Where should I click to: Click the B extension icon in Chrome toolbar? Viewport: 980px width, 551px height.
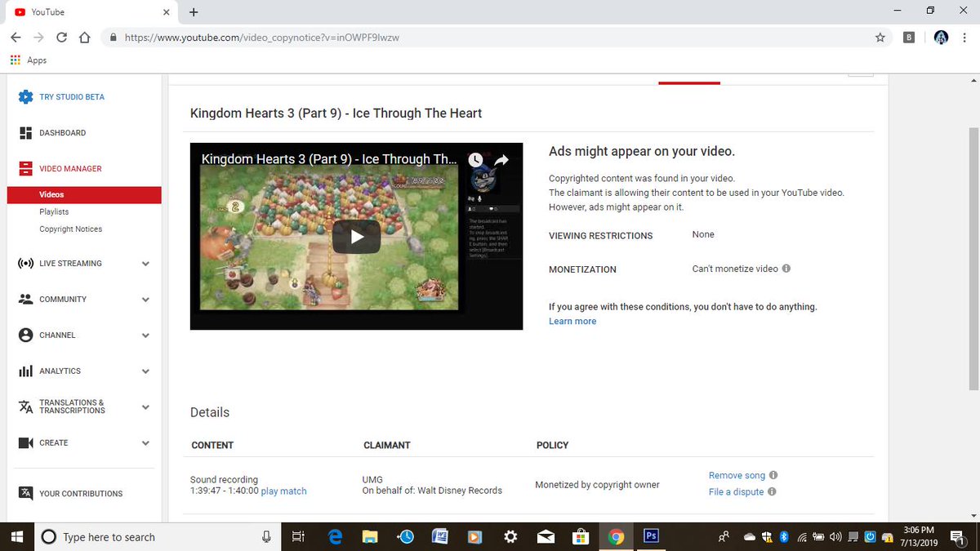(x=909, y=38)
